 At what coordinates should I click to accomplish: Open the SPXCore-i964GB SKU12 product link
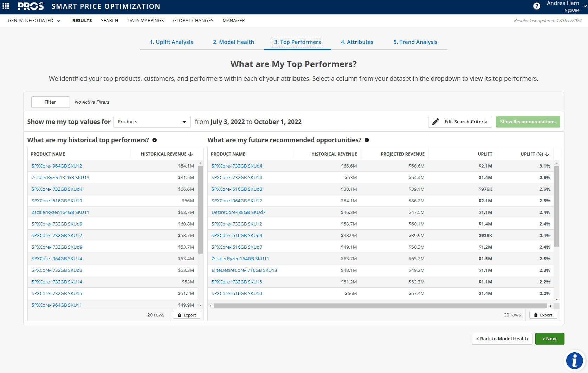(57, 166)
